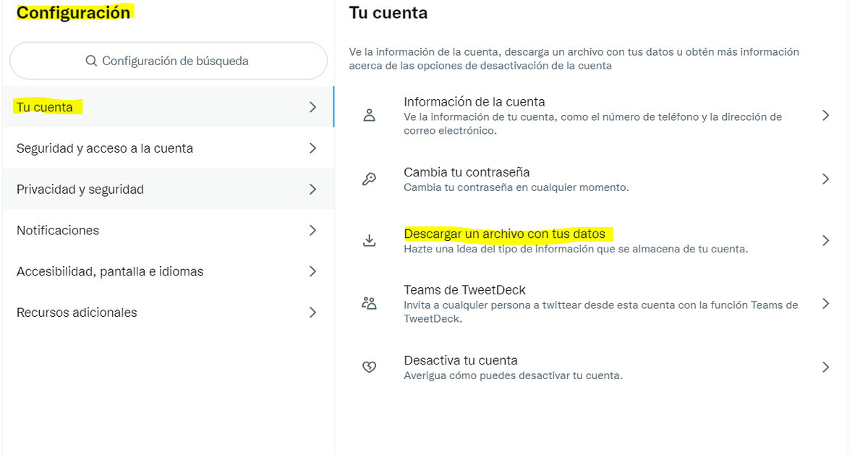Screen dimensions: 868x455
Task: Click Cambia tu contraseña
Action: (x=466, y=172)
